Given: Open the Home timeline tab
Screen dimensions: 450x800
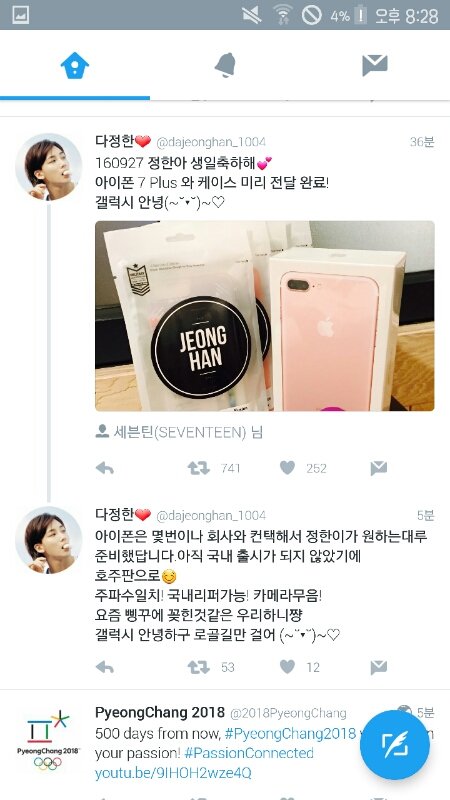Looking at the screenshot, I should tap(75, 65).
